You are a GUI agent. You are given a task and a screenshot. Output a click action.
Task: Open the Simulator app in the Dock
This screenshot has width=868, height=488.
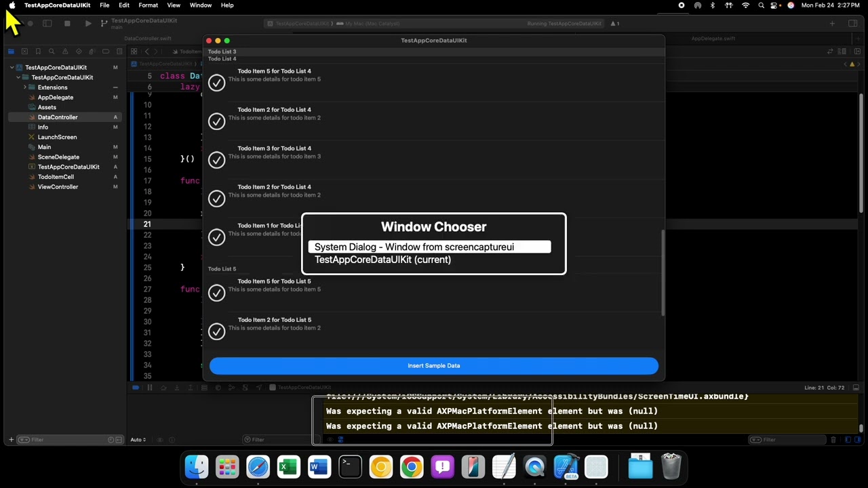[x=473, y=467]
